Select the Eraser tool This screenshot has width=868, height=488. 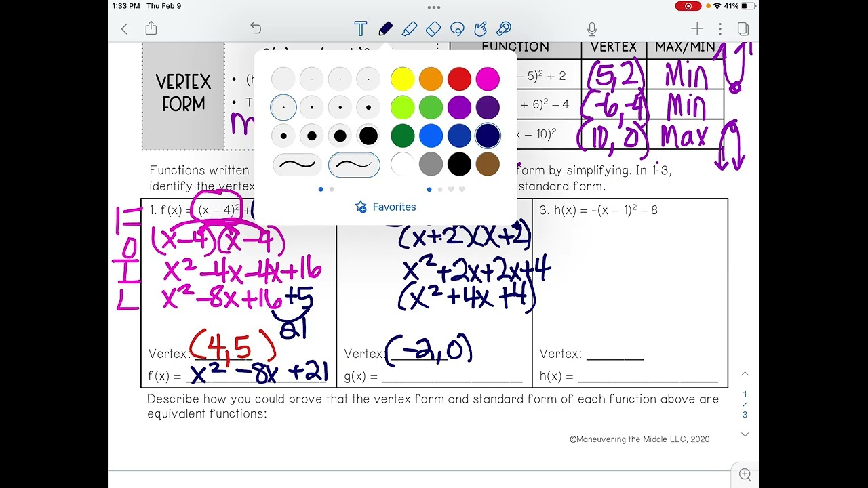[433, 28]
